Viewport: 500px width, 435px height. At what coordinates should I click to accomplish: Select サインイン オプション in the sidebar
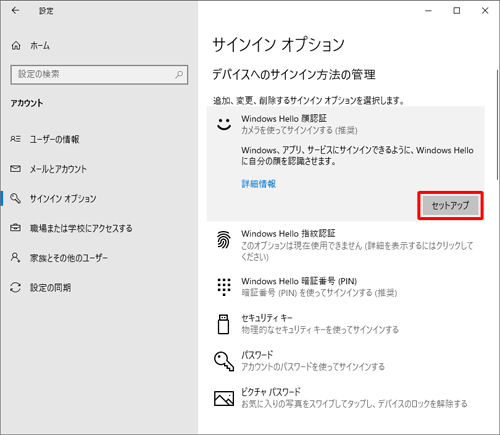(63, 199)
